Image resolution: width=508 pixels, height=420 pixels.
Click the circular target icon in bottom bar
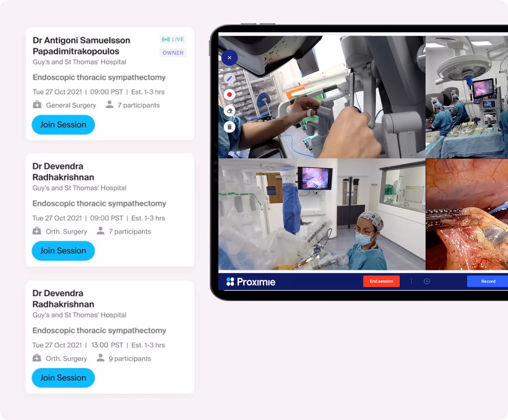click(x=427, y=281)
